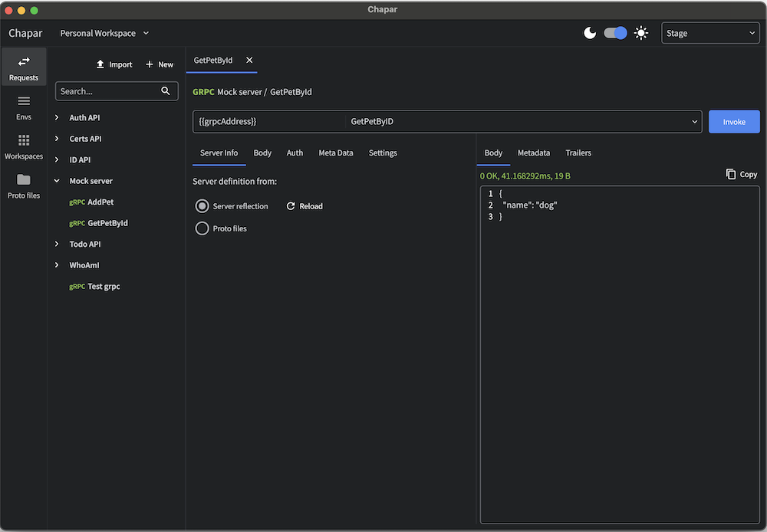Click the Reload server reflection button
This screenshot has width=767, height=532.
point(304,206)
